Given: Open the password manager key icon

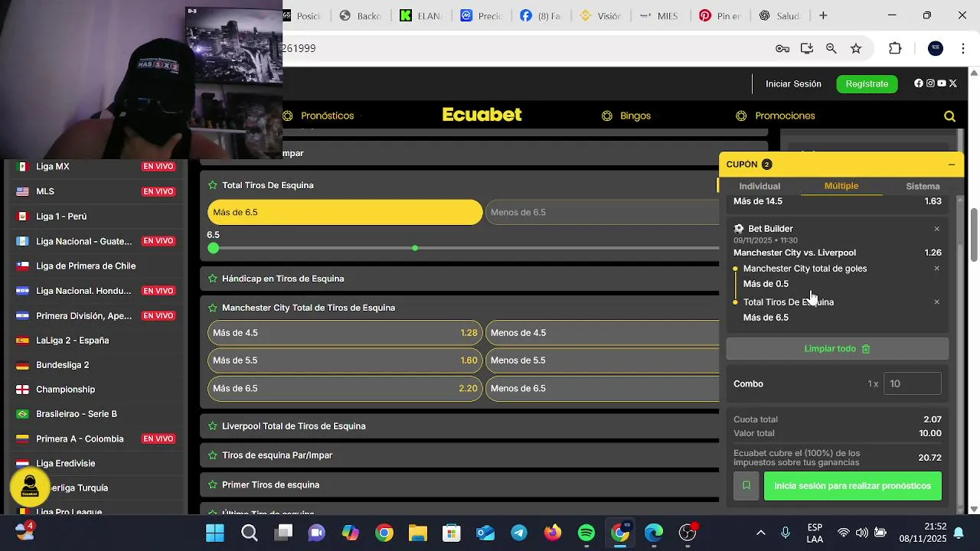Looking at the screenshot, I should tap(782, 48).
